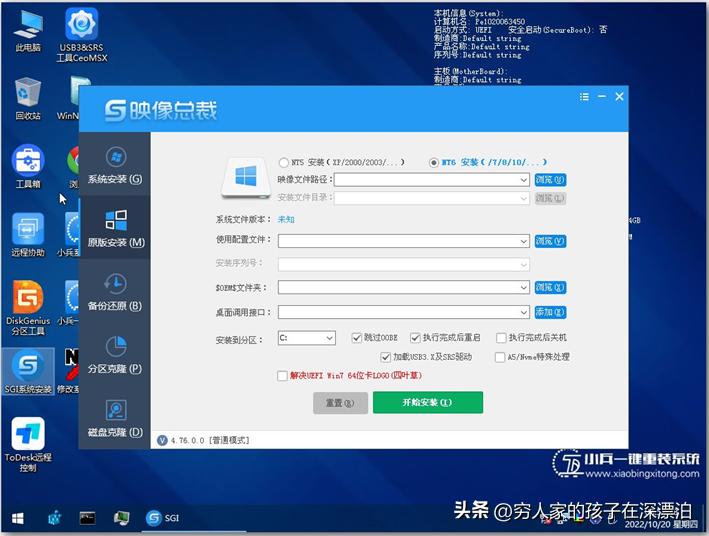Expand the $OEM$文件夹 dropdown
The width and height of the screenshot is (709, 536).
click(523, 288)
